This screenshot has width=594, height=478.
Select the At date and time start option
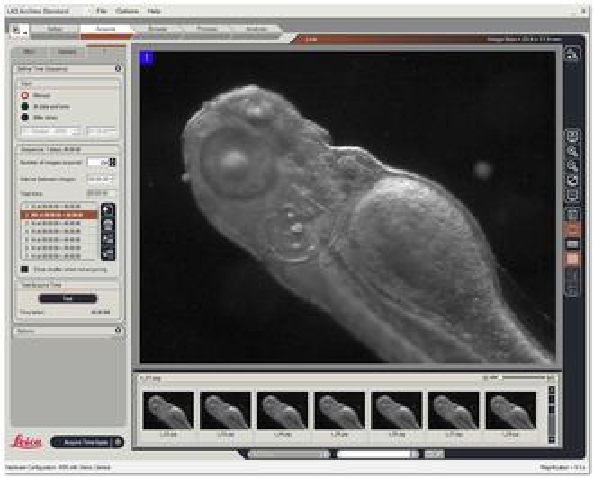click(25, 106)
